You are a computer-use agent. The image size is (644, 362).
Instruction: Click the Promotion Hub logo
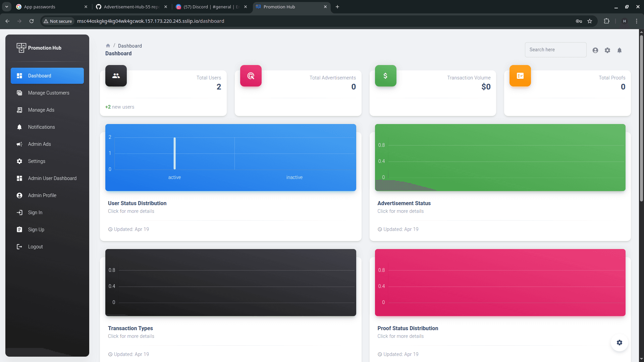click(x=39, y=48)
